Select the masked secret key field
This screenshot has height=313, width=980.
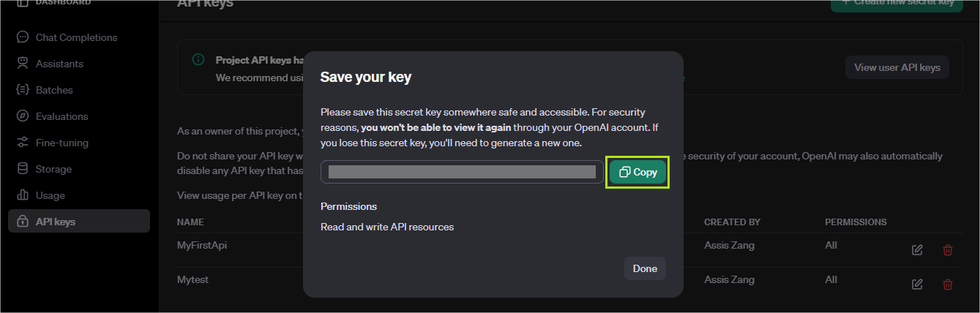click(x=462, y=172)
